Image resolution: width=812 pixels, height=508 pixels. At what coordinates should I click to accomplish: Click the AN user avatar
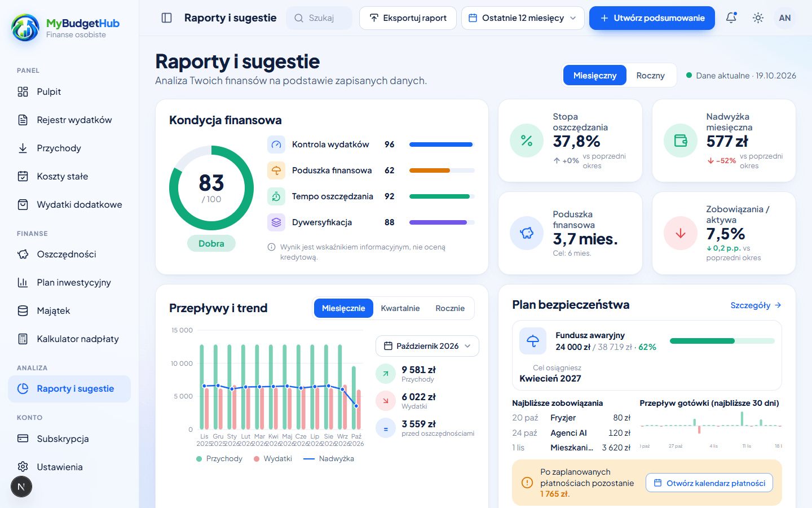click(x=785, y=18)
